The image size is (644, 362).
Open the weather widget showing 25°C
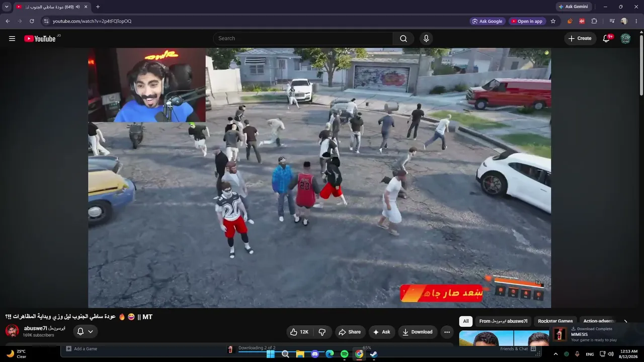[16, 354]
